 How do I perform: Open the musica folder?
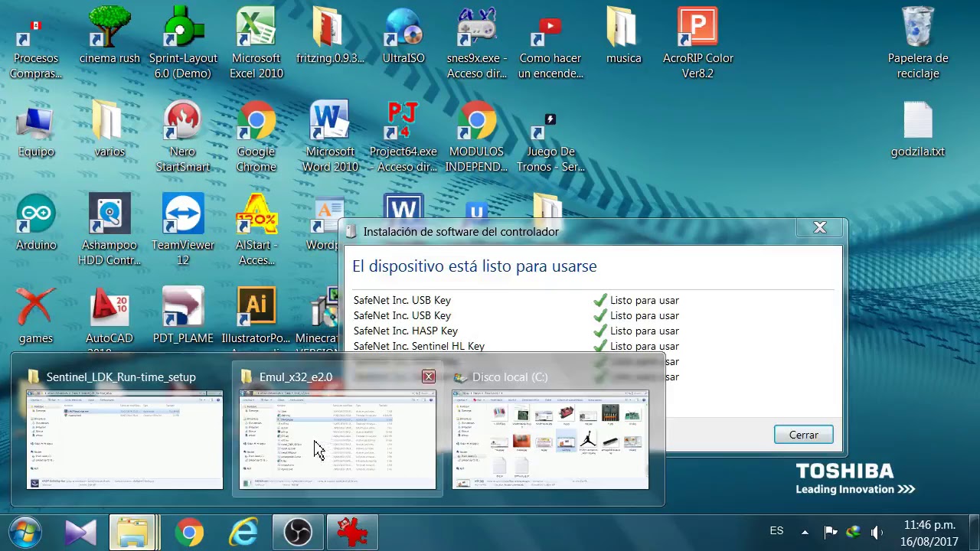tap(624, 37)
